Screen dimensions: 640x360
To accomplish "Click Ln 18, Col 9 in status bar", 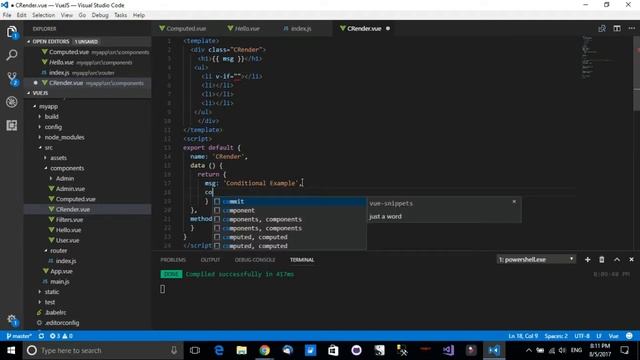I will point(523,336).
